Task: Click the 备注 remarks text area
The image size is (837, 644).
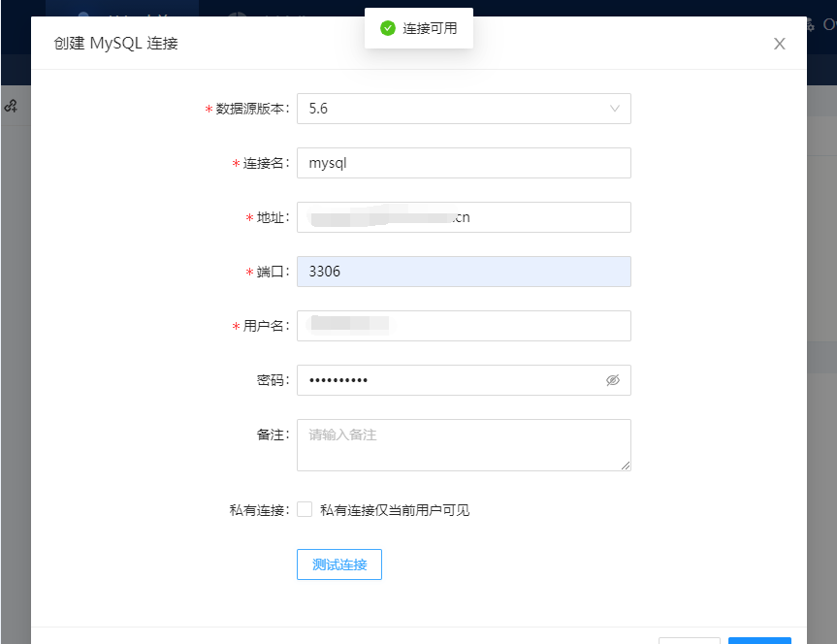Action: [x=464, y=444]
